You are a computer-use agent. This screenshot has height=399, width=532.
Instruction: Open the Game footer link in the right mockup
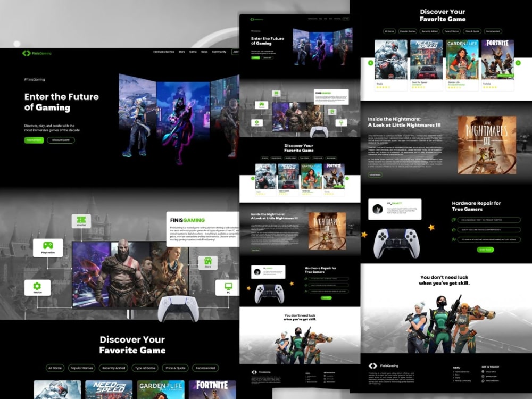pos(457,378)
